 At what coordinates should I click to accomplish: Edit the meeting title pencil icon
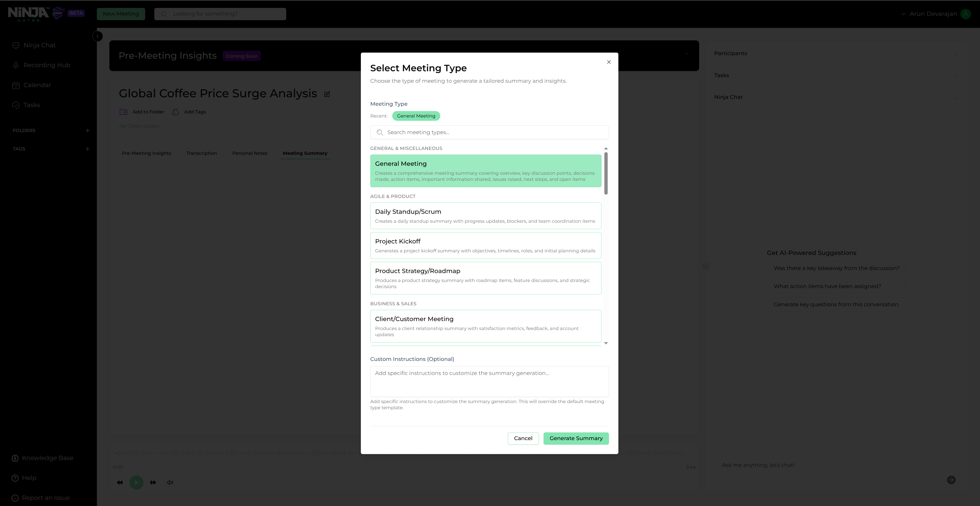click(327, 94)
